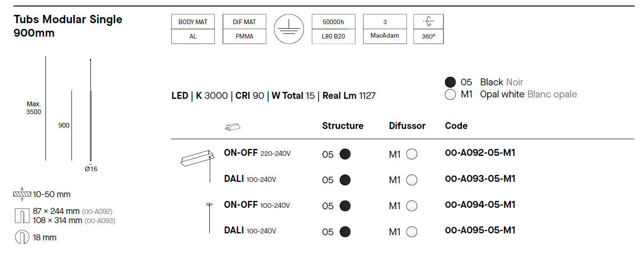Screen dimensions: 644x277
Task: Click the 18 mm hole diameter icon
Action: point(22,238)
